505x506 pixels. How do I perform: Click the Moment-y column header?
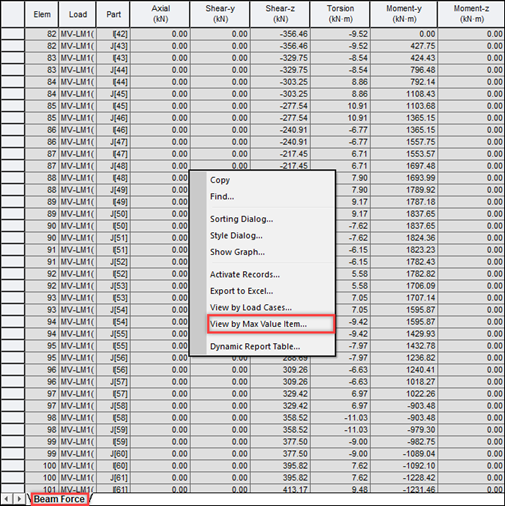point(404,14)
